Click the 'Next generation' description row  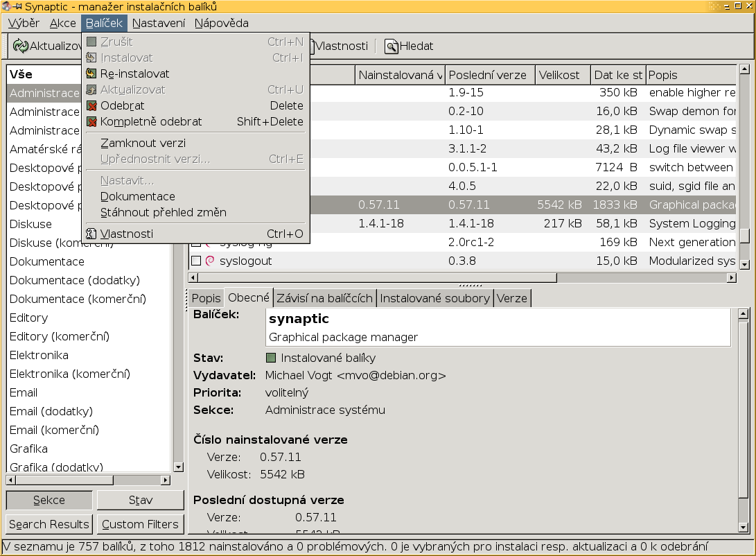tap(522, 243)
